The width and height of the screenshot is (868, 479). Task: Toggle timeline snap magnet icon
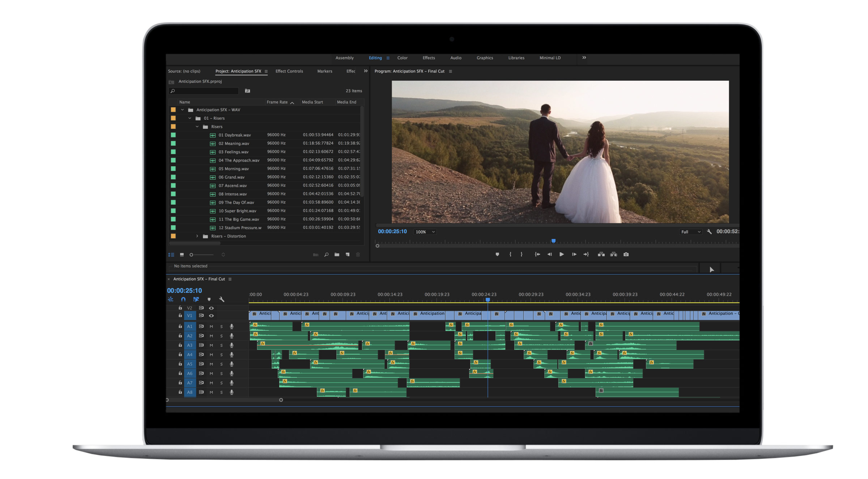pyautogui.click(x=183, y=299)
